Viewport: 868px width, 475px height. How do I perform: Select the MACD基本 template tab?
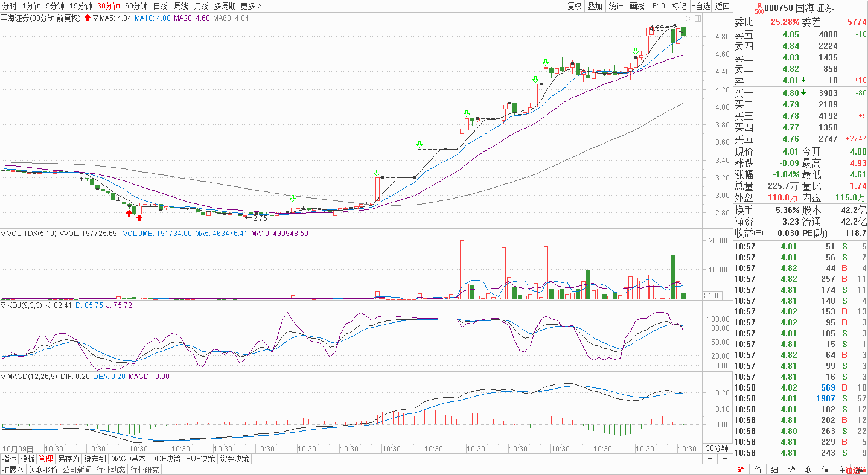[129, 459]
